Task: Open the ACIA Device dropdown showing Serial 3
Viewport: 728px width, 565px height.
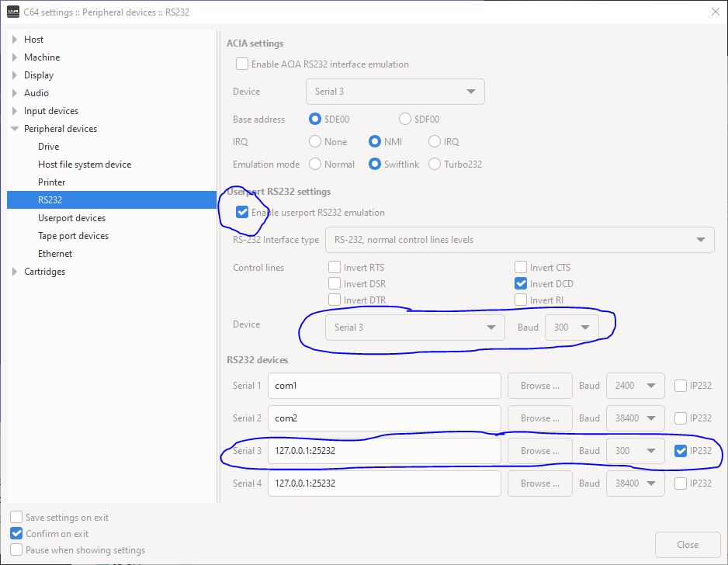Action: [x=394, y=91]
